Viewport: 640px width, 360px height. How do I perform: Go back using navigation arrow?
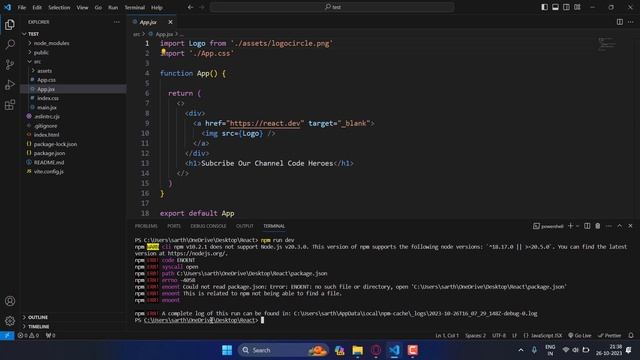[x=190, y=7]
